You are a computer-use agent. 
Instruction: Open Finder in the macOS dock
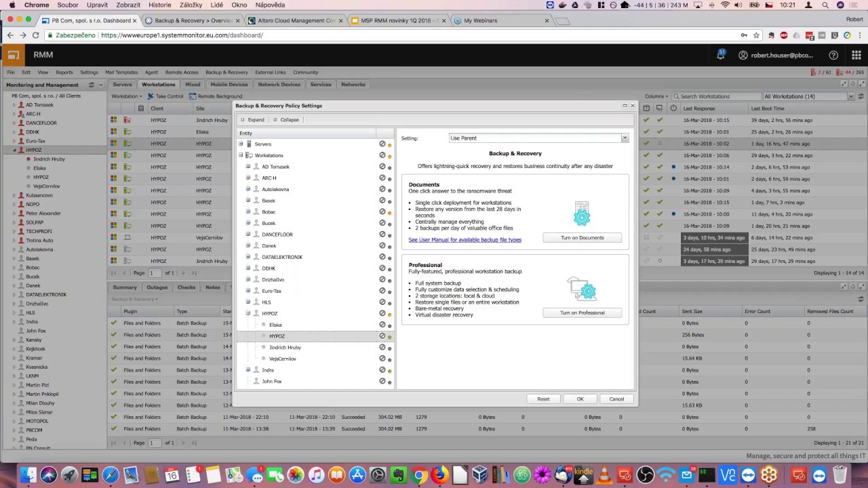[x=27, y=474]
